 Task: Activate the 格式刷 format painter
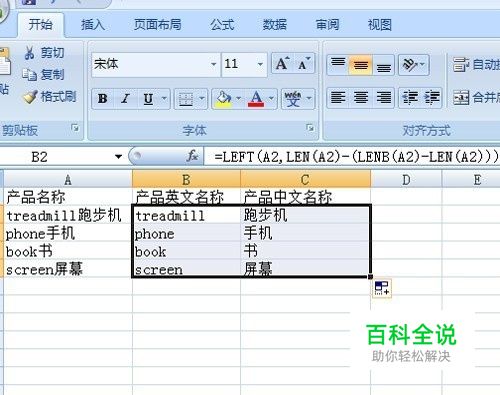(x=50, y=97)
